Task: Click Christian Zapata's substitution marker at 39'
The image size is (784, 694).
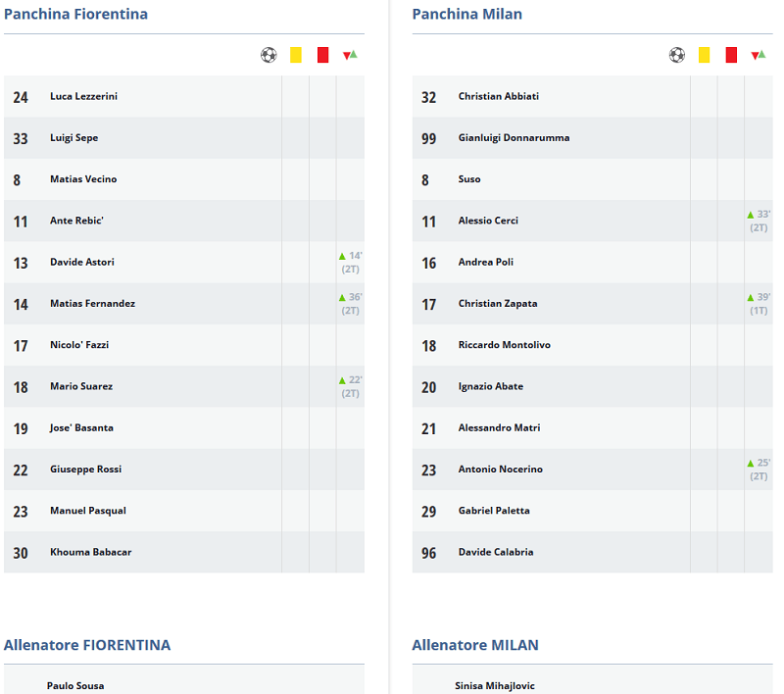Action: (759, 304)
